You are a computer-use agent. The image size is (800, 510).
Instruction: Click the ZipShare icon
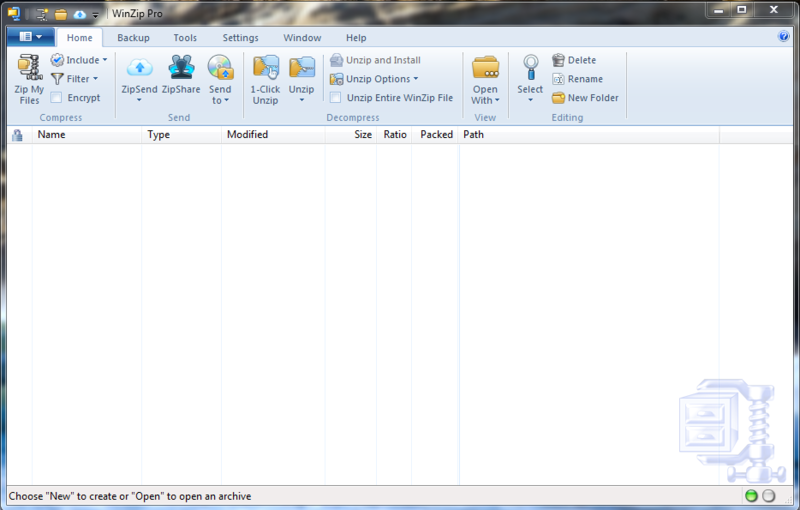tap(181, 67)
